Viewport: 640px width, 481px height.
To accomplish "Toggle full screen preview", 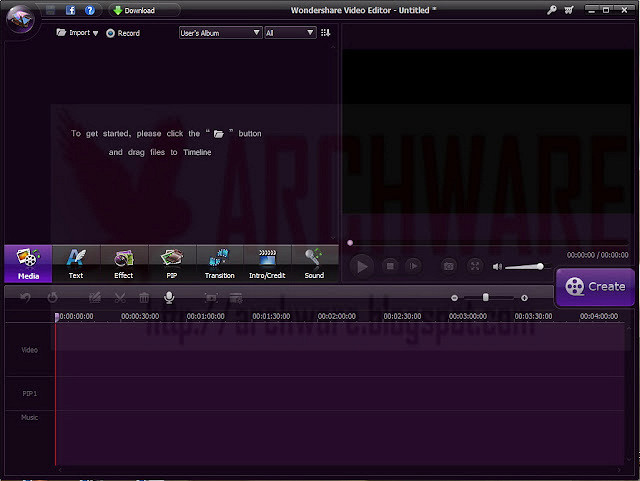I will (x=475, y=266).
